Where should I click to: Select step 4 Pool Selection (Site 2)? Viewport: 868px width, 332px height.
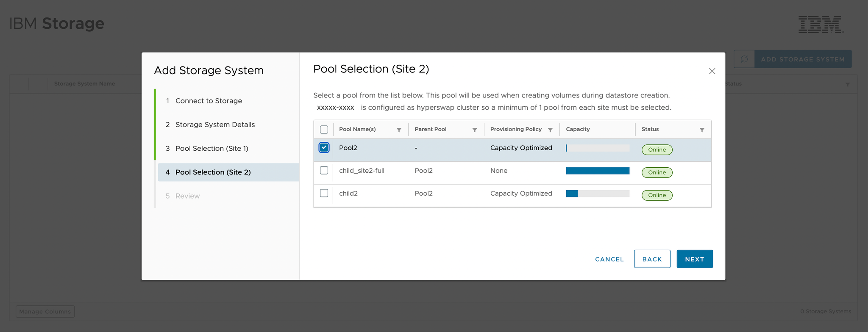(x=228, y=172)
